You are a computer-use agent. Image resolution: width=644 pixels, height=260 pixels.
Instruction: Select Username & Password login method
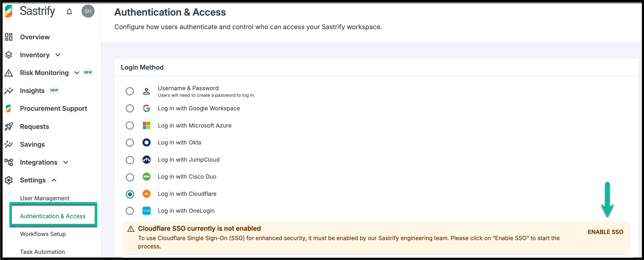[130, 91]
